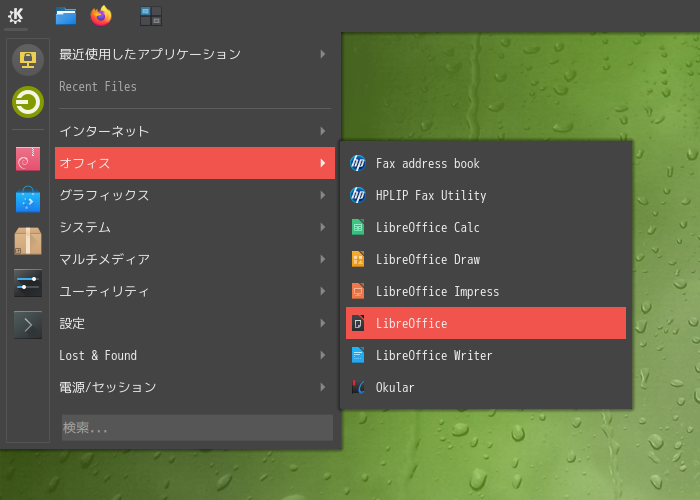Open the 電源/セッション menu entry
This screenshot has height=500, width=700.
coord(195,387)
